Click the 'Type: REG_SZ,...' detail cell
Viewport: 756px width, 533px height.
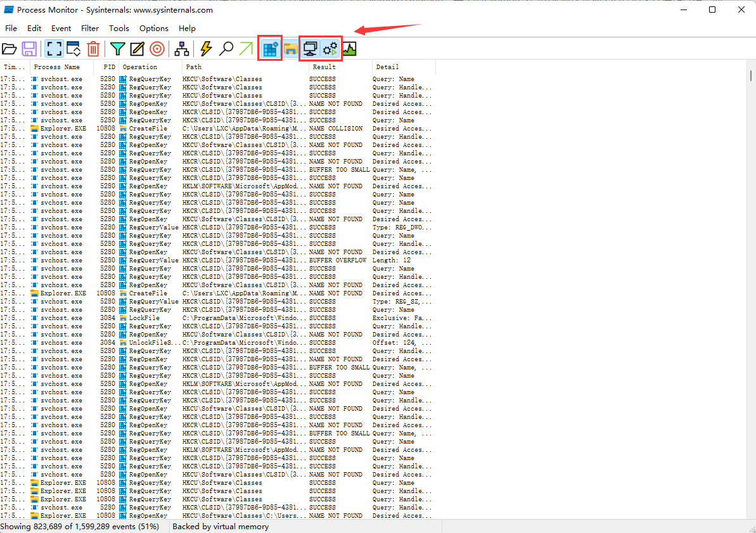(402, 302)
